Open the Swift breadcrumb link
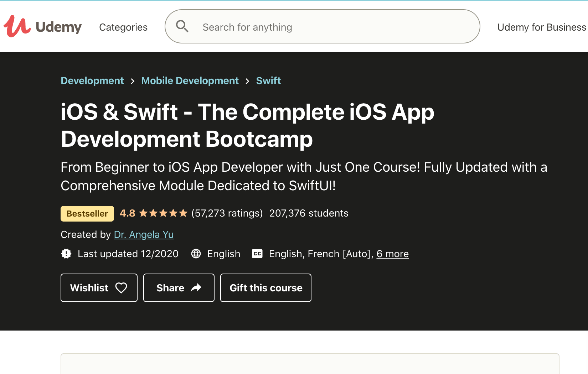 [268, 81]
